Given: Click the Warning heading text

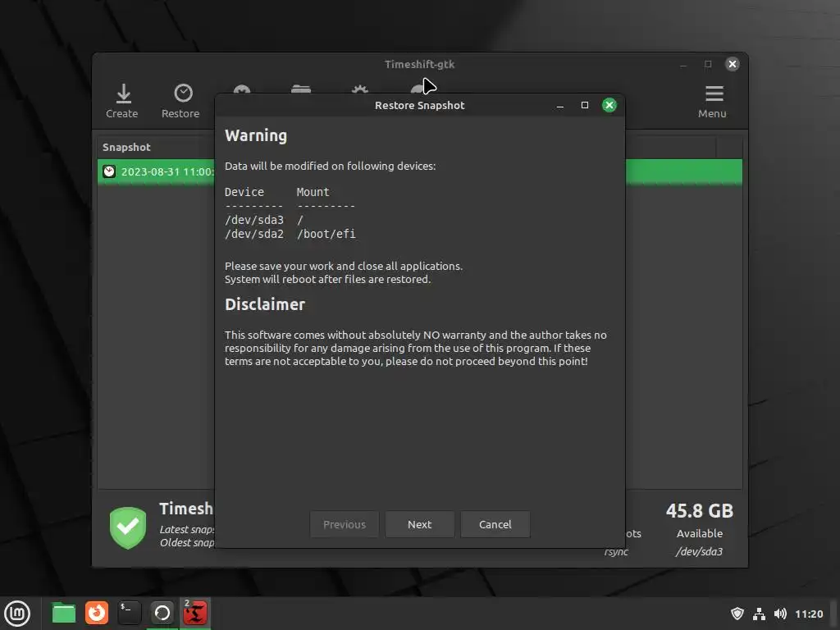Looking at the screenshot, I should (256, 135).
